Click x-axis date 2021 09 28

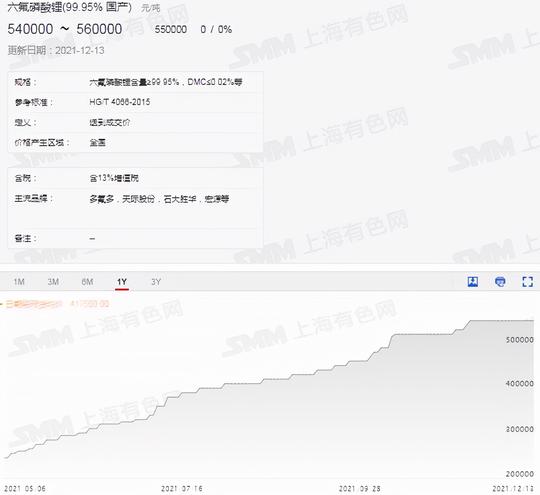pyautogui.click(x=360, y=488)
